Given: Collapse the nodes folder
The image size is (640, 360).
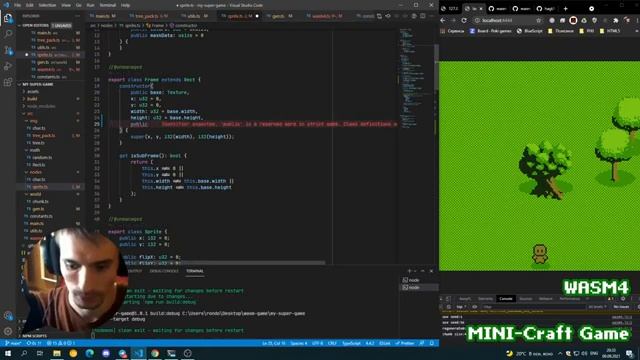Looking at the screenshot, I should (36, 172).
